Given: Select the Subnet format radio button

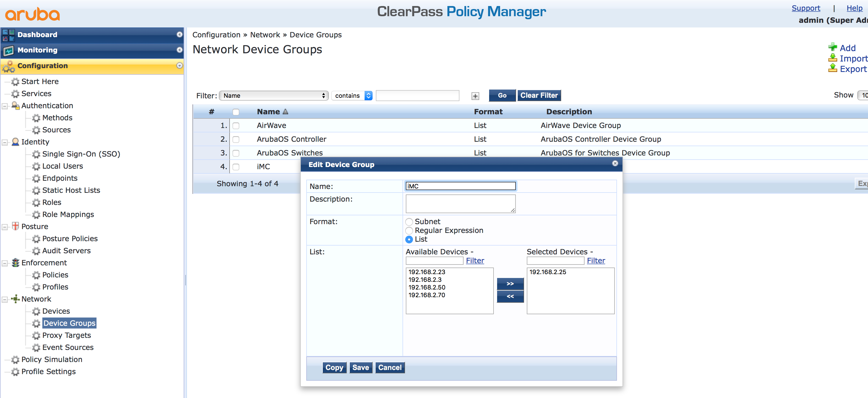Looking at the screenshot, I should click(409, 222).
